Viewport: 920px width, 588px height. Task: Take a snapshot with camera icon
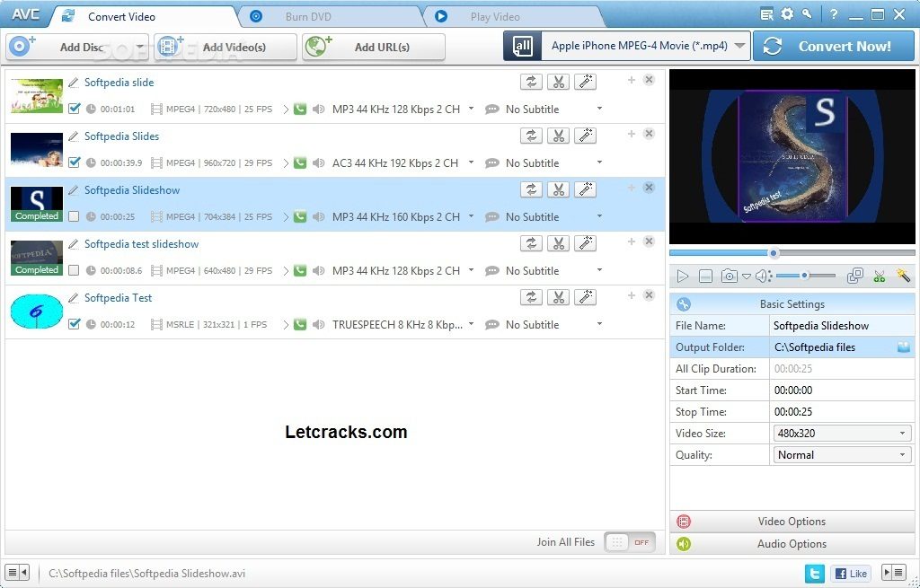[729, 276]
